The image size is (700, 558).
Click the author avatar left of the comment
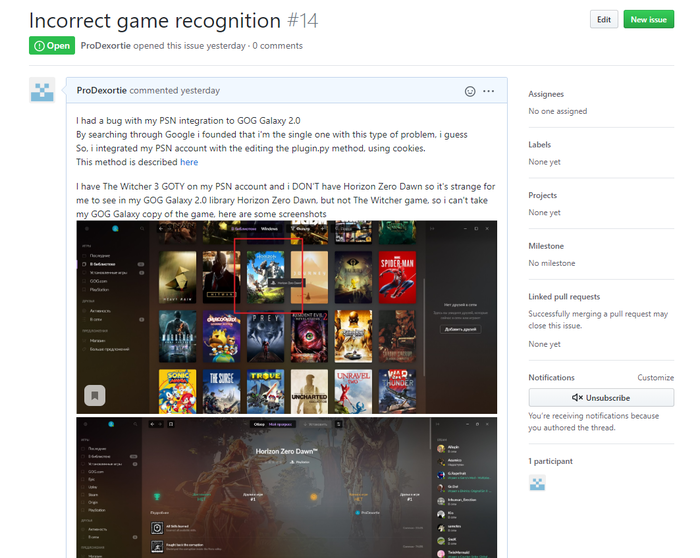42,90
